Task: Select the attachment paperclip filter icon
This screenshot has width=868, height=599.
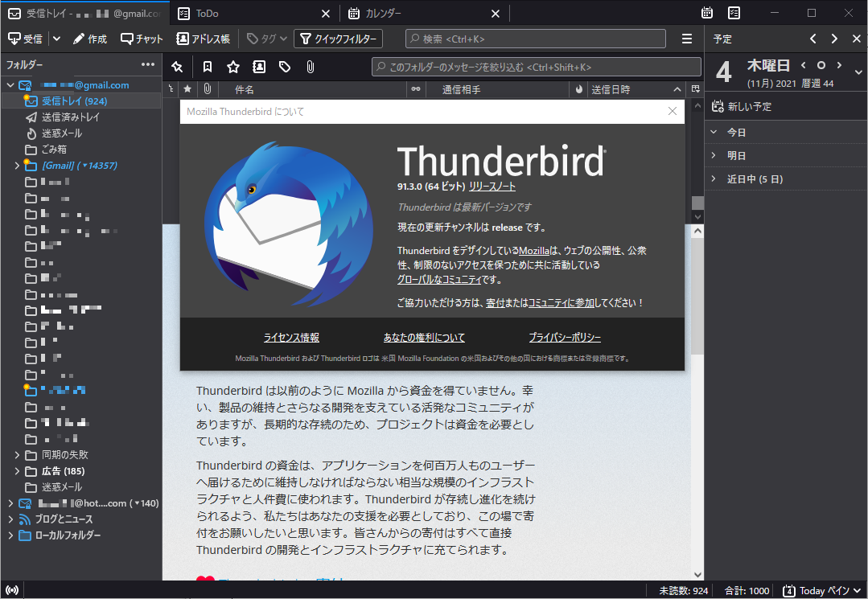Action: click(310, 67)
